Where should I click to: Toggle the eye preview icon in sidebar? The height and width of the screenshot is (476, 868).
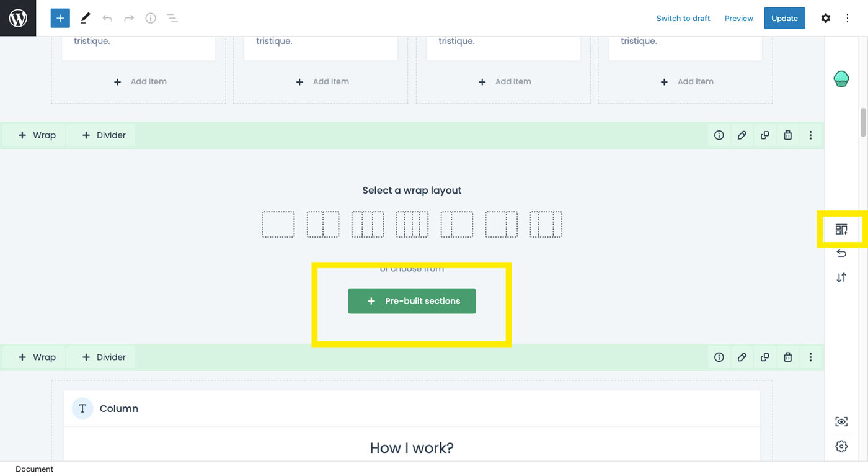click(x=841, y=422)
